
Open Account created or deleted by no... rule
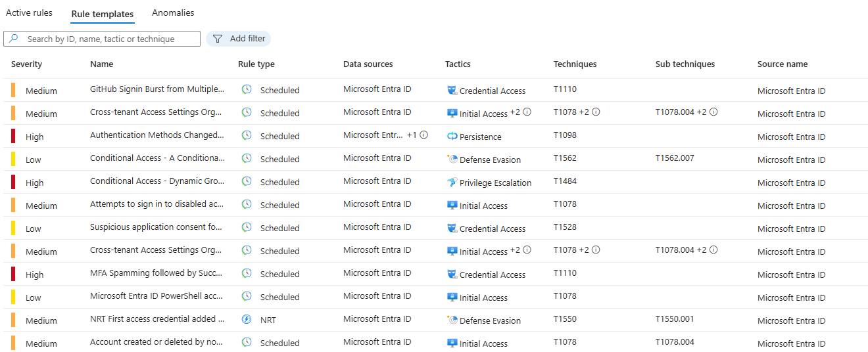157,341
